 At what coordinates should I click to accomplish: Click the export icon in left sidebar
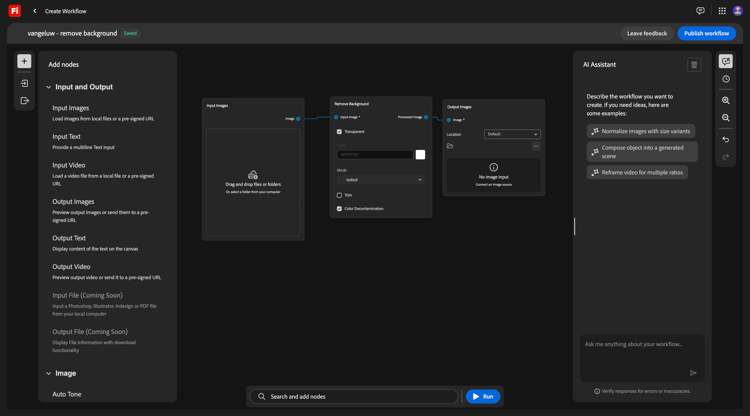tap(24, 100)
